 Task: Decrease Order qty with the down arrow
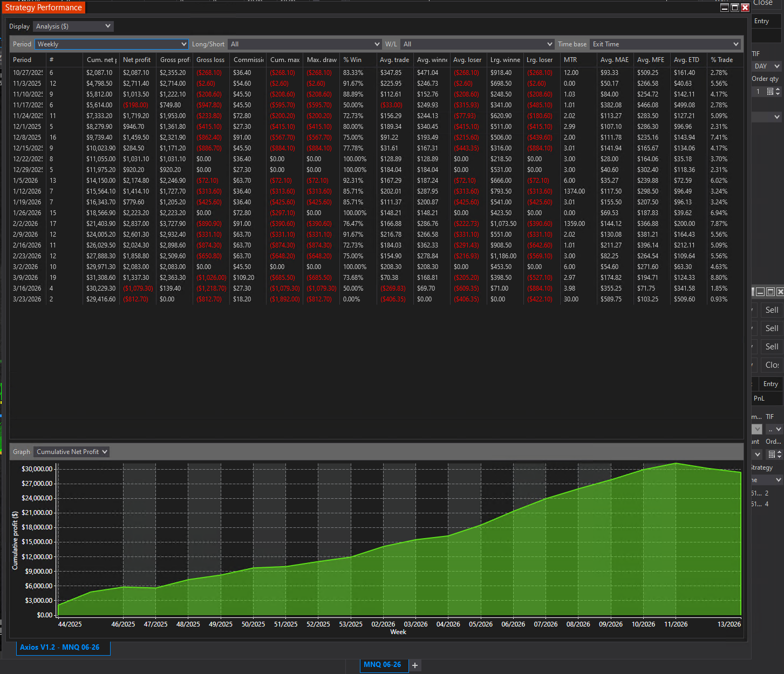coord(778,94)
